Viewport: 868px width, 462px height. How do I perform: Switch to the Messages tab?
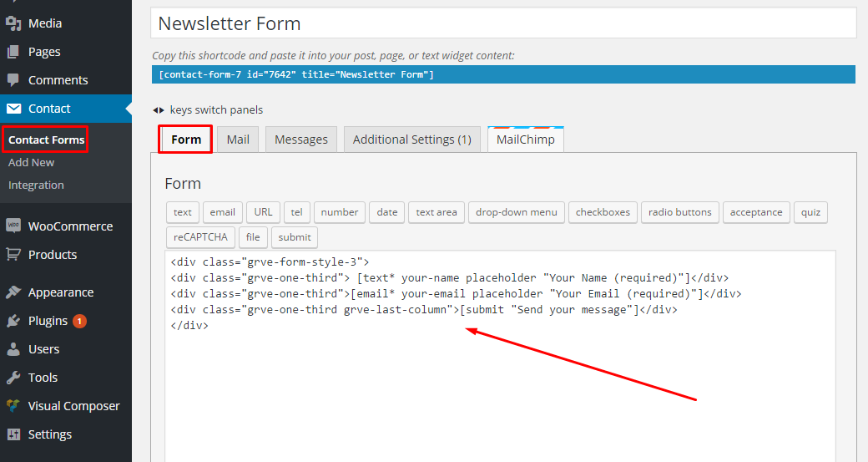point(301,140)
